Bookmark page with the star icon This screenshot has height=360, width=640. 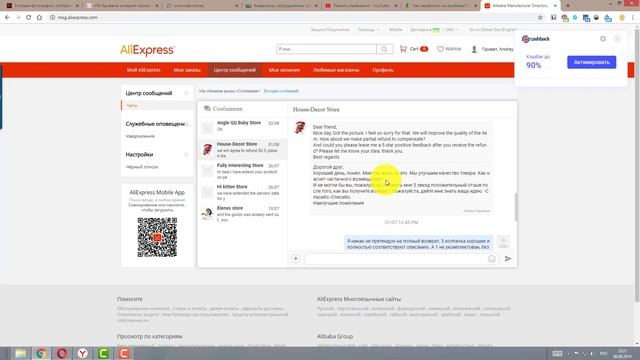[540, 18]
